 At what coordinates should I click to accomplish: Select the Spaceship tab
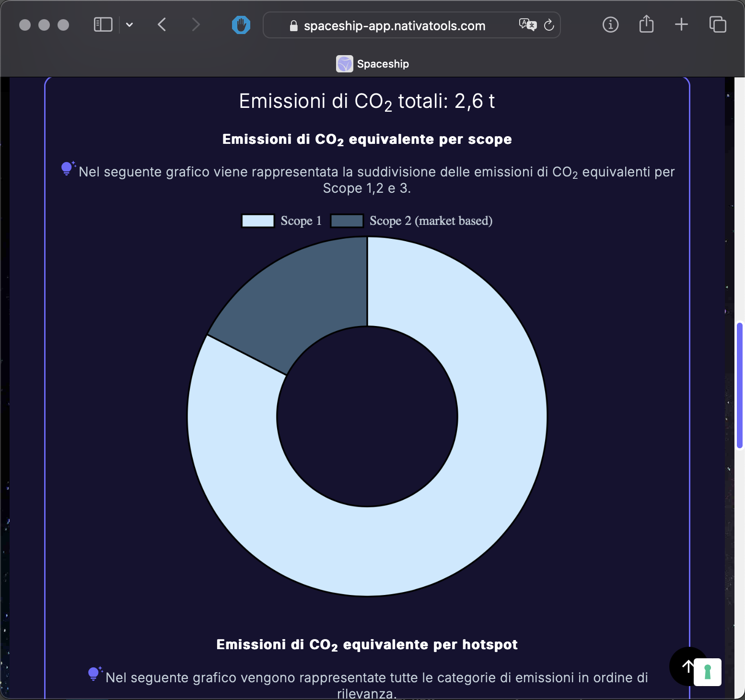[x=372, y=64]
